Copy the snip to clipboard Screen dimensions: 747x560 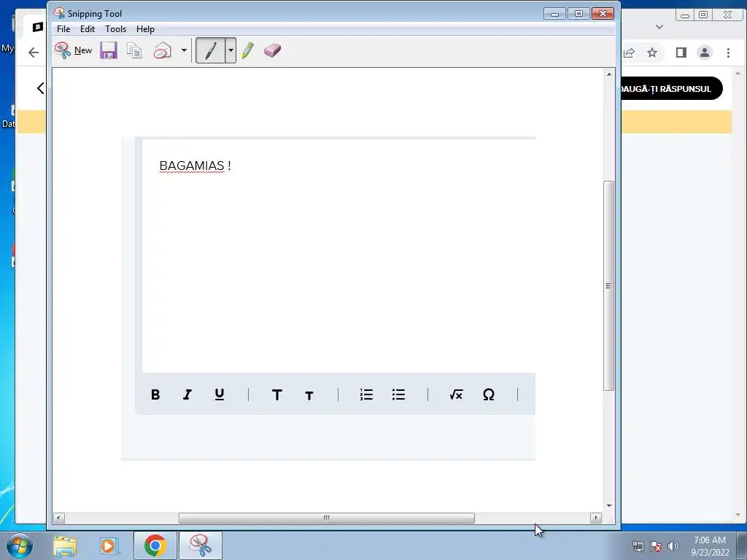(134, 50)
